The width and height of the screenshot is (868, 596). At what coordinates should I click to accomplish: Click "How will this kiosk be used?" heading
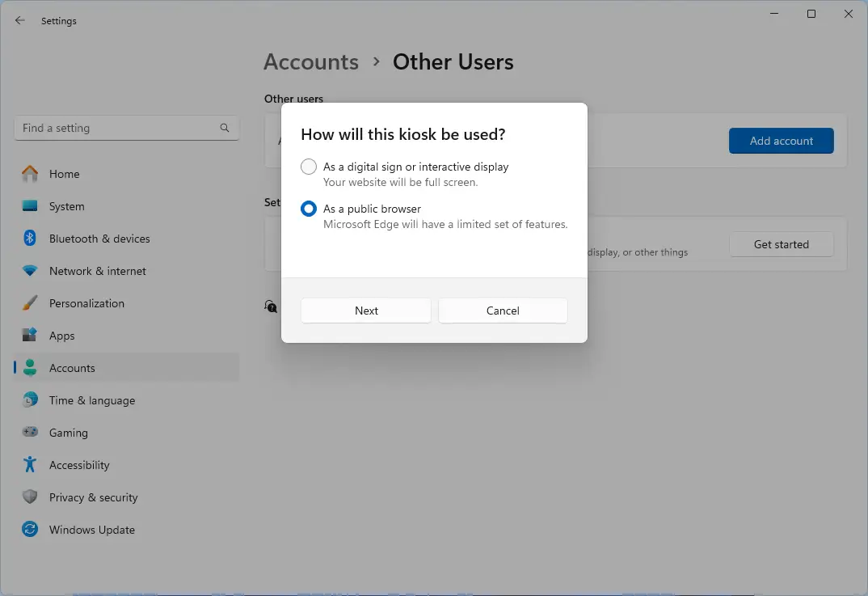click(403, 134)
